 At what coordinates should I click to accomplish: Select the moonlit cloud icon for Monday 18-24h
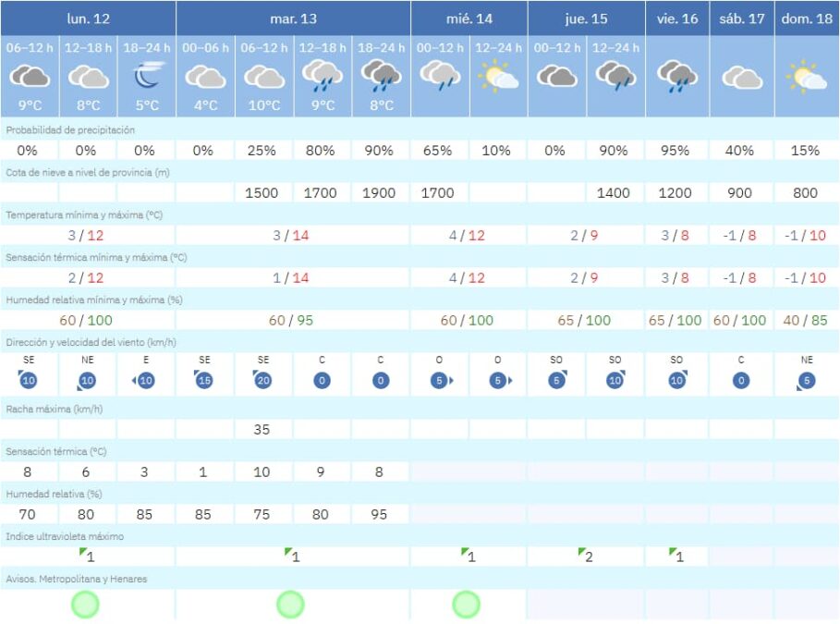(x=146, y=76)
